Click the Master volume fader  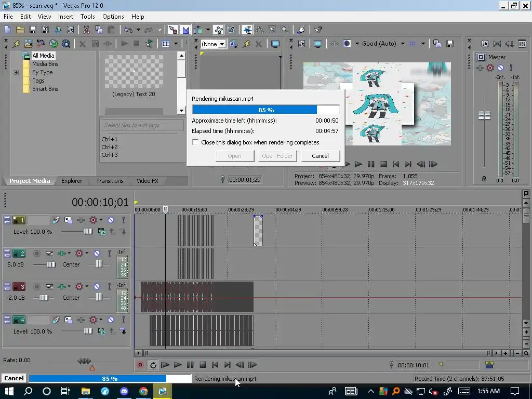point(484,116)
